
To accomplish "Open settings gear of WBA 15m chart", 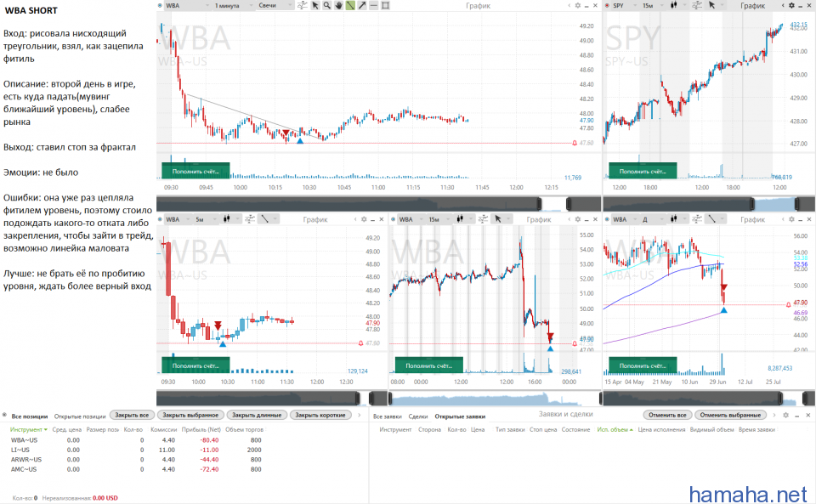I will tap(578, 219).
